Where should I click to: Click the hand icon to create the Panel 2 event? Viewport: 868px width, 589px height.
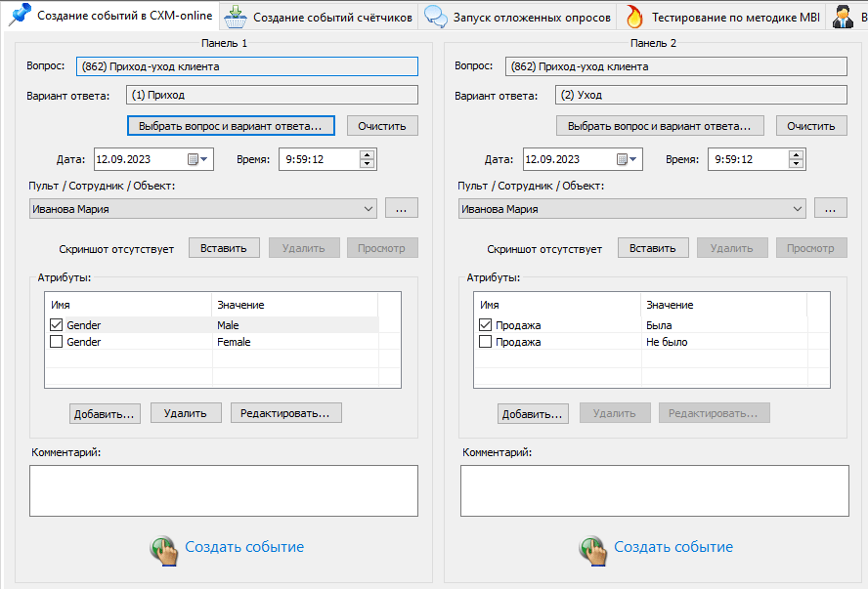pyautogui.click(x=592, y=549)
